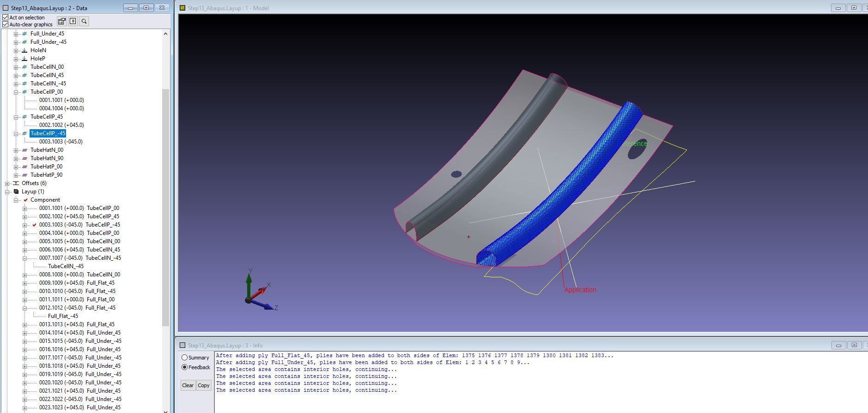Click the Copy button in Info panel
The image size is (868, 413).
point(204,385)
